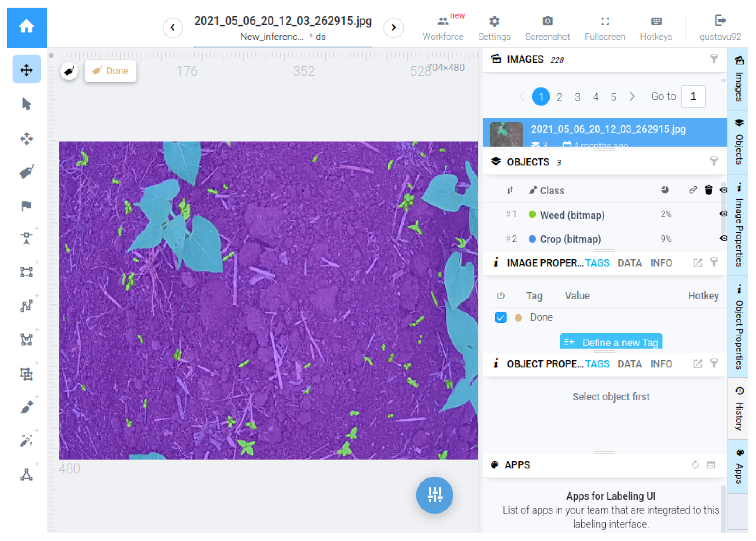Go to page 3 of images

[578, 97]
